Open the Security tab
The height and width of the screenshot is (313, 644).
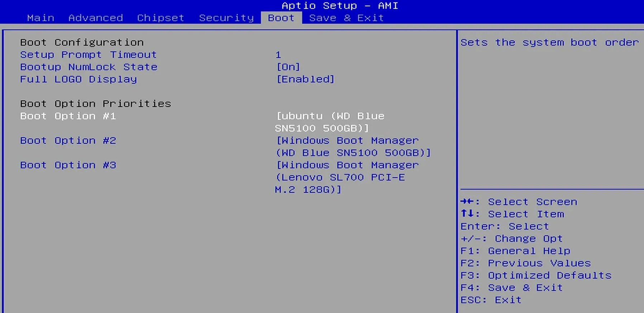pos(226,18)
